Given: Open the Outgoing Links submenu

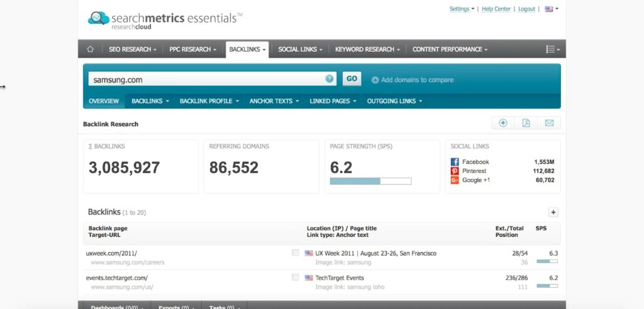Looking at the screenshot, I should [395, 101].
